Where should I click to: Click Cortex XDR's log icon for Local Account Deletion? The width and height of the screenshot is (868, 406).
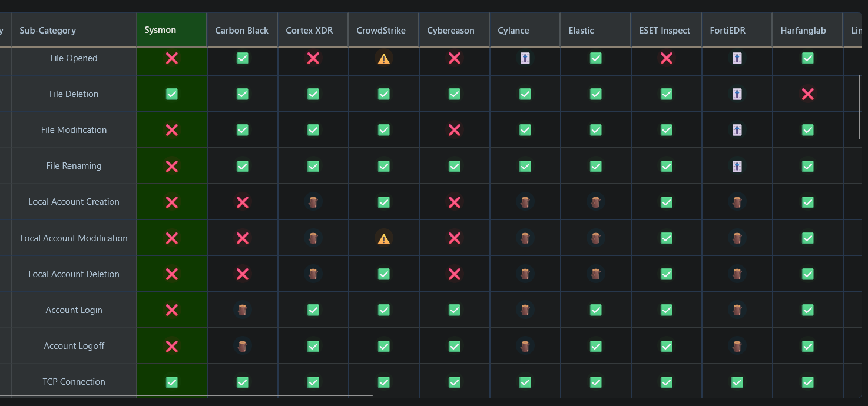tap(313, 274)
